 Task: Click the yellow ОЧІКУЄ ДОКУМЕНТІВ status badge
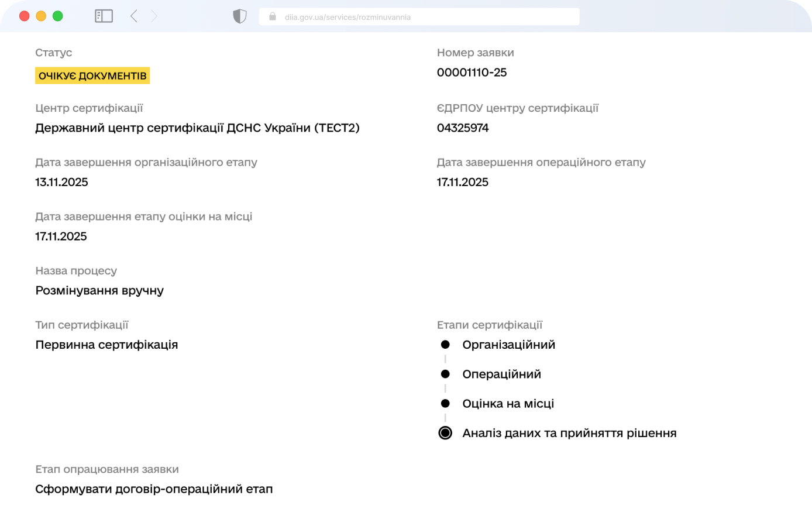92,76
